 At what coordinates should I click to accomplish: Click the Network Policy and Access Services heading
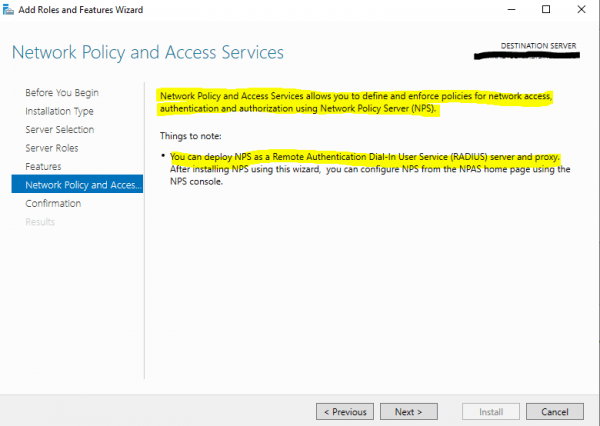point(148,52)
